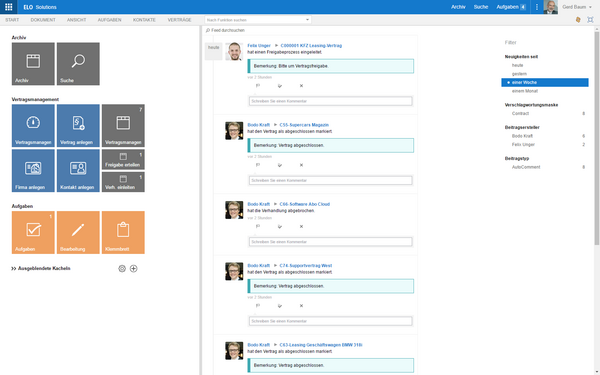Open the DOKUMENT ribbon tab

pyautogui.click(x=43, y=20)
